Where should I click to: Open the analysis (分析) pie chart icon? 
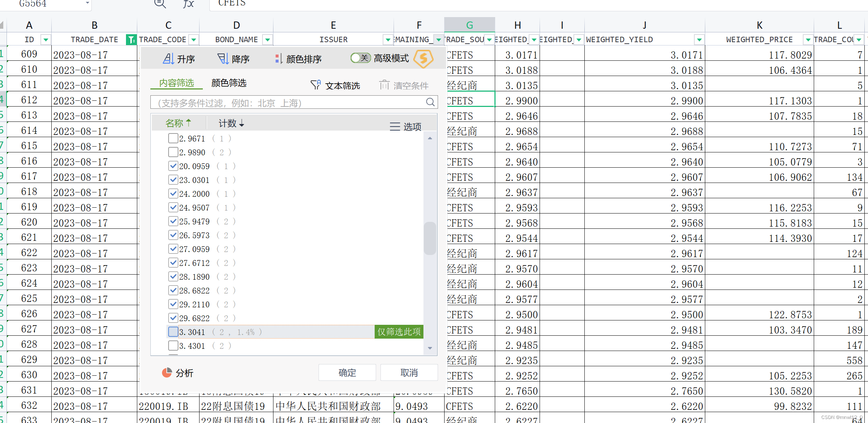coord(167,372)
